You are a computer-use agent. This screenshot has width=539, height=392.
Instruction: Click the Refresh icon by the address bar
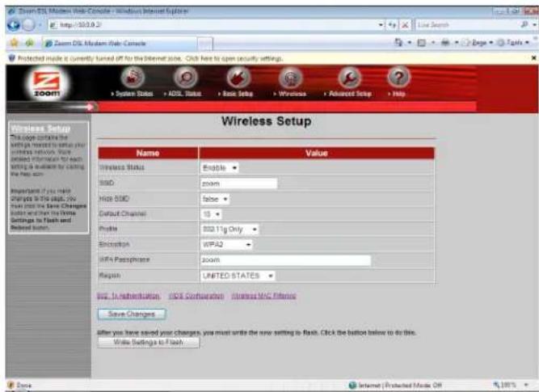(392, 25)
